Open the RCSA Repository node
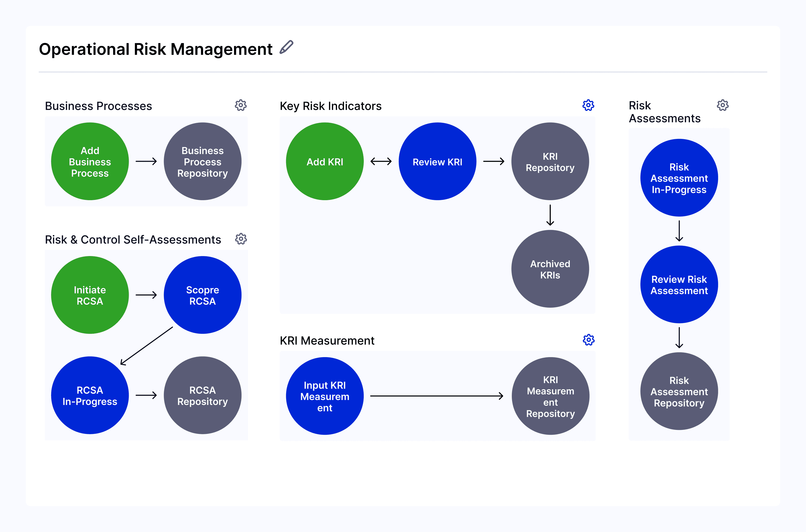 (x=203, y=395)
